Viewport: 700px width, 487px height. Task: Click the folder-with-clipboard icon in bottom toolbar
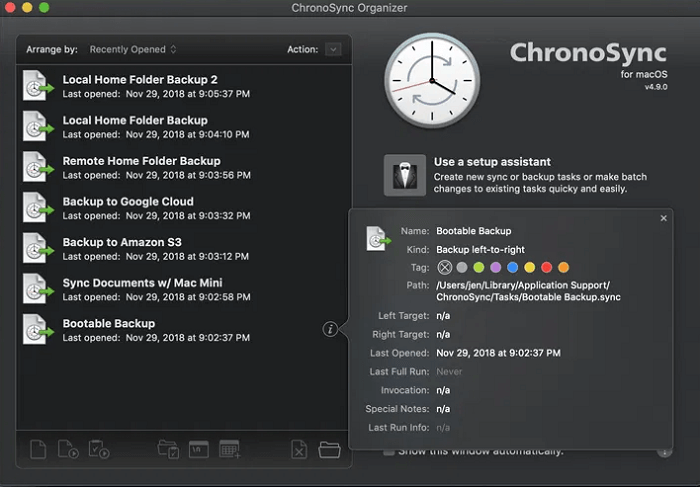[x=168, y=449]
